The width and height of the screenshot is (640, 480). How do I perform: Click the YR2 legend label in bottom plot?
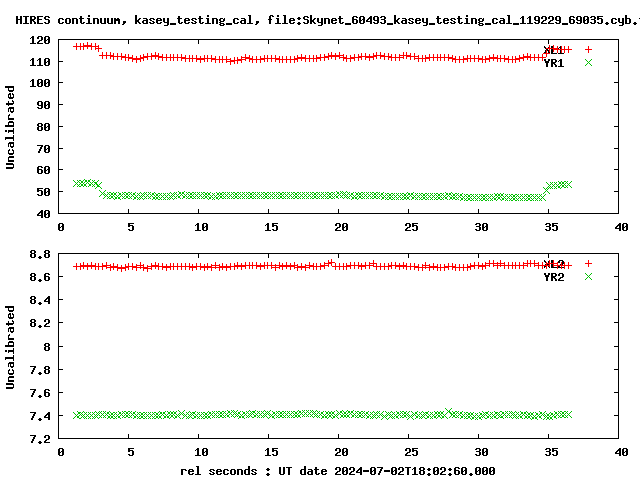pyautogui.click(x=554, y=277)
